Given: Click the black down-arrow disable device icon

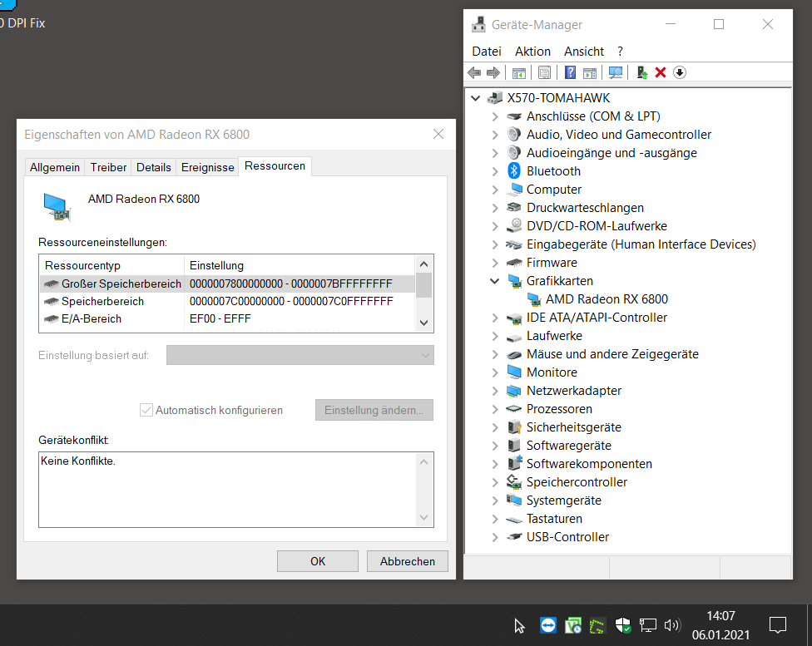Looking at the screenshot, I should [x=680, y=72].
